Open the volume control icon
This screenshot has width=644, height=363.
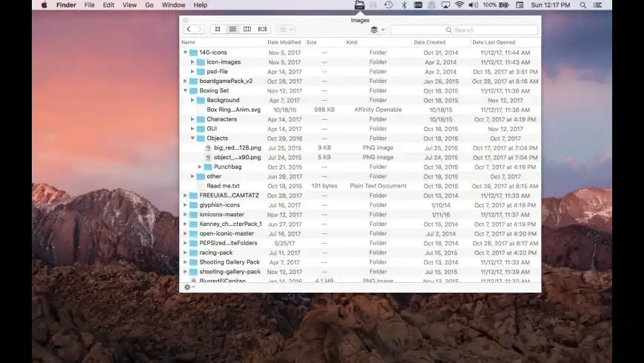[473, 5]
